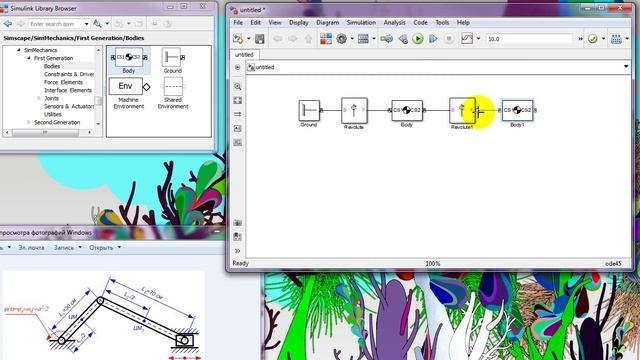Select the Shared Environment block in library
Screen dimensions: 640x360
tap(173, 93)
